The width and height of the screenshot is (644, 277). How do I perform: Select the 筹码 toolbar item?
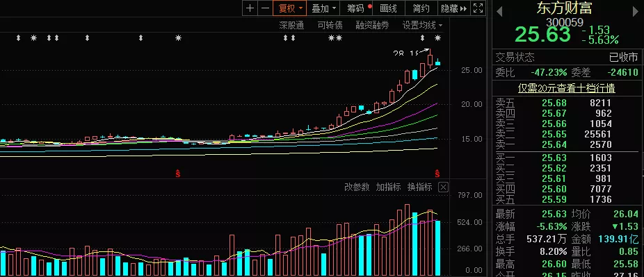click(x=357, y=8)
